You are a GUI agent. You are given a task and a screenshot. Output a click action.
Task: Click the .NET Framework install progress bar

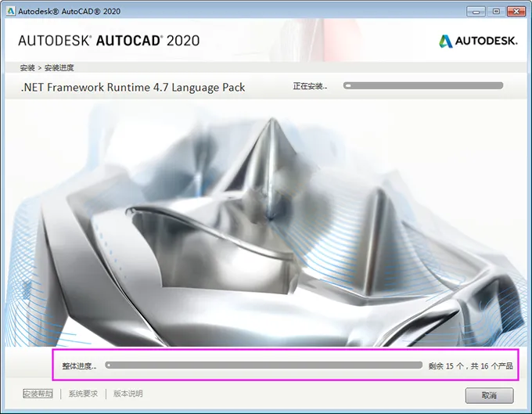423,86
